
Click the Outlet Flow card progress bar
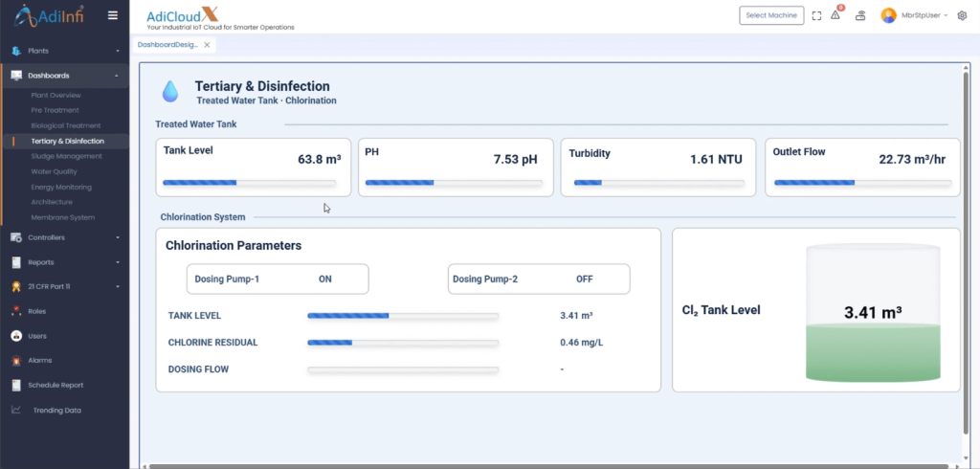pyautogui.click(x=862, y=183)
